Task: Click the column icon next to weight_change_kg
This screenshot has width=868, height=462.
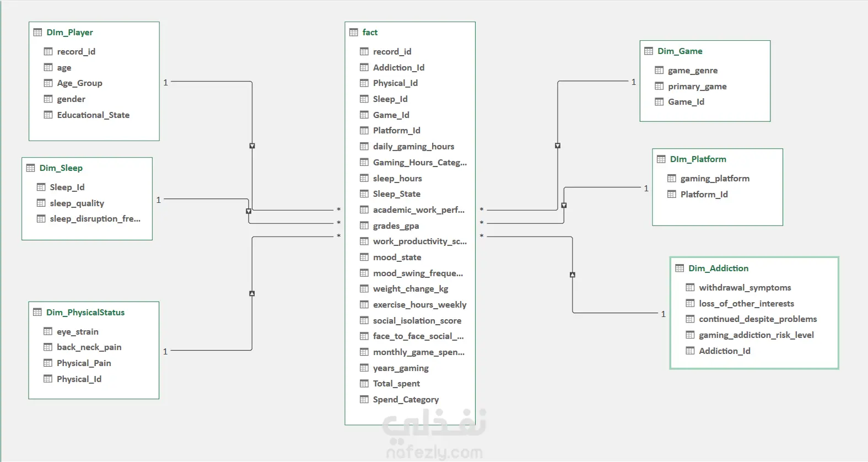Action: click(364, 289)
